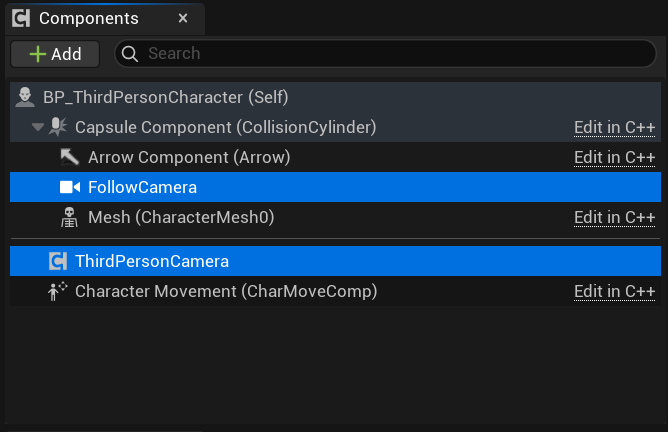The height and width of the screenshot is (432, 668).
Task: Click the Arrow Component arrow icon
Action: 69,157
